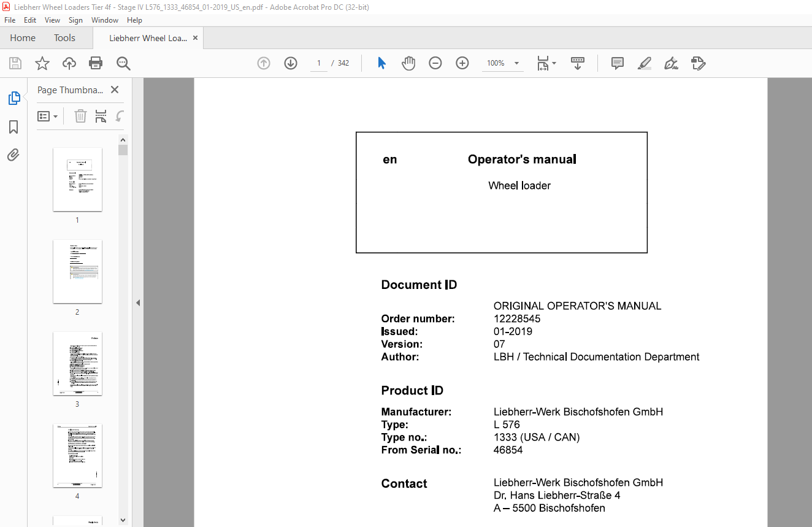Add a sticky note comment

click(x=618, y=63)
